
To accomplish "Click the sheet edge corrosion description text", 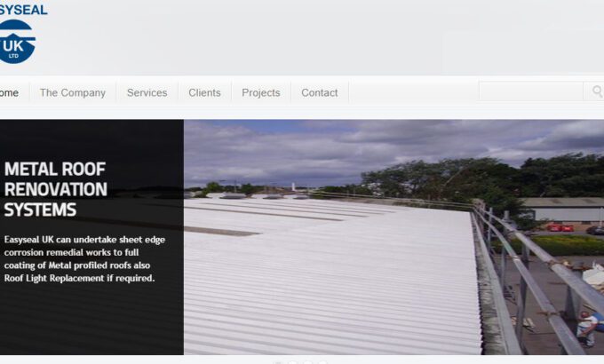I will tap(84, 259).
